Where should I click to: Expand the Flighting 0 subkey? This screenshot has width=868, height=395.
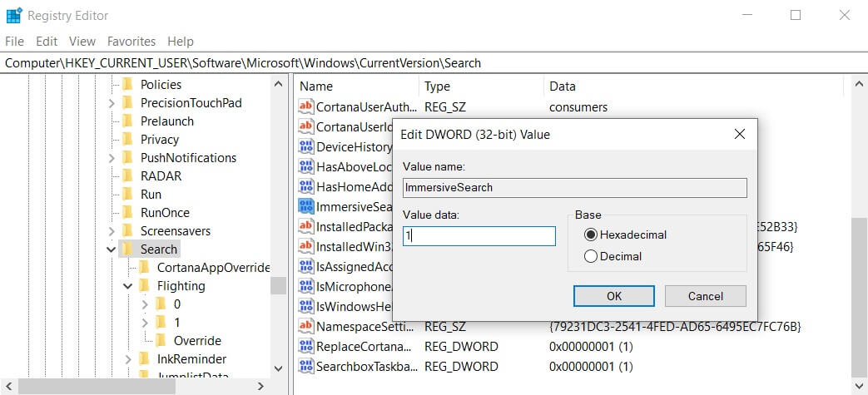(x=145, y=304)
